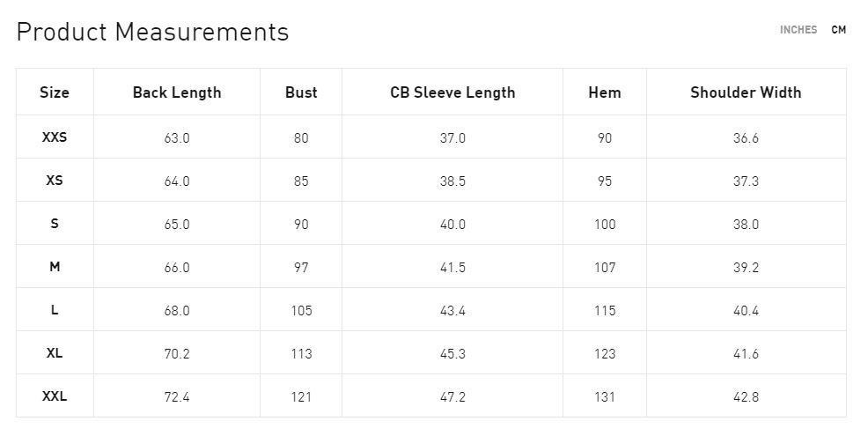
Task: Click the XL size row label
Action: [x=55, y=353]
